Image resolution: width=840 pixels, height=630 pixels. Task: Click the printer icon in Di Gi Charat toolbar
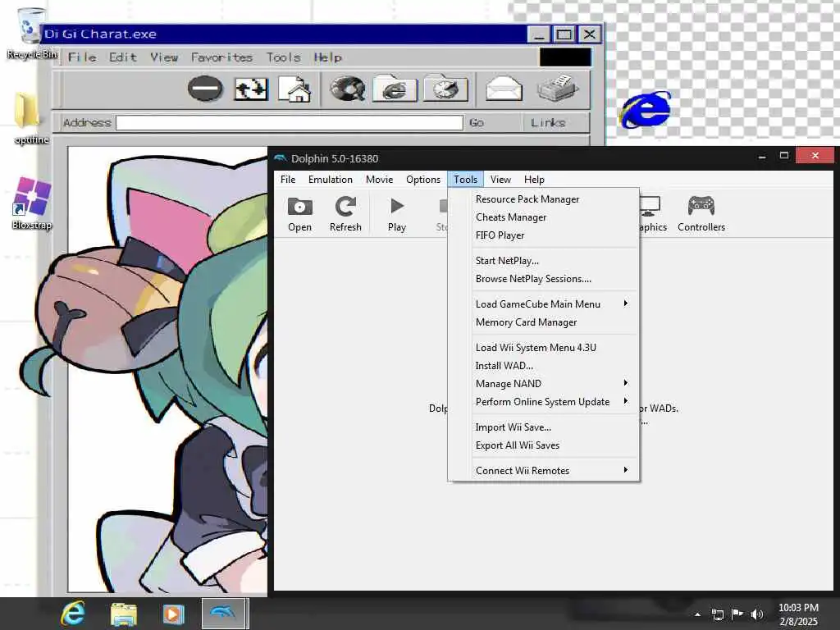click(558, 89)
